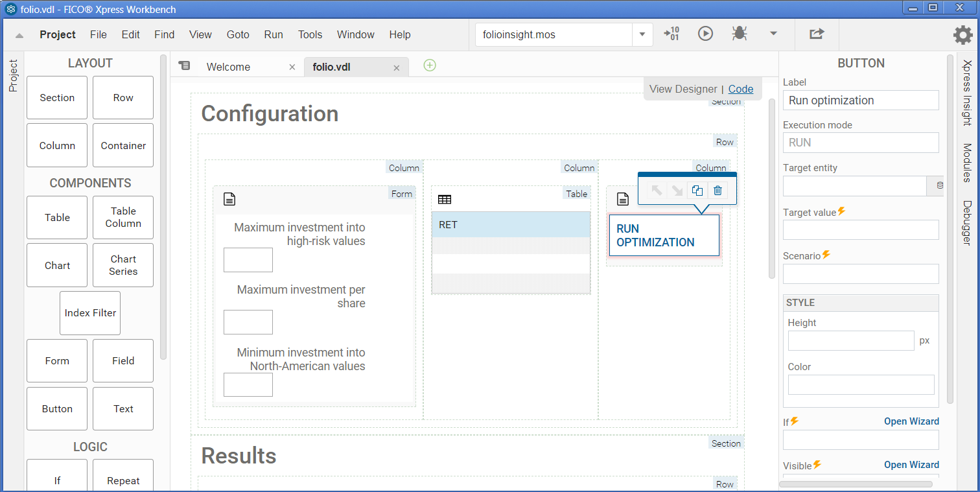Click the Maximum investment per share input
The image size is (980, 492).
coord(248,322)
